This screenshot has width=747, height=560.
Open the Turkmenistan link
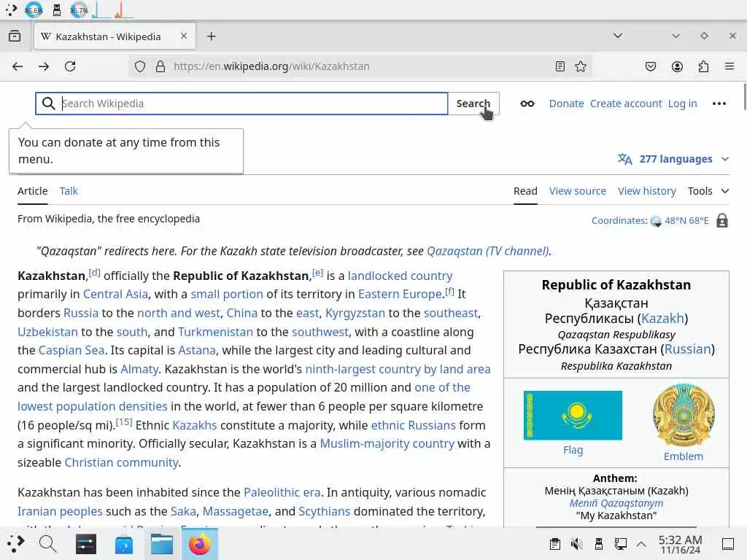pyautogui.click(x=215, y=332)
